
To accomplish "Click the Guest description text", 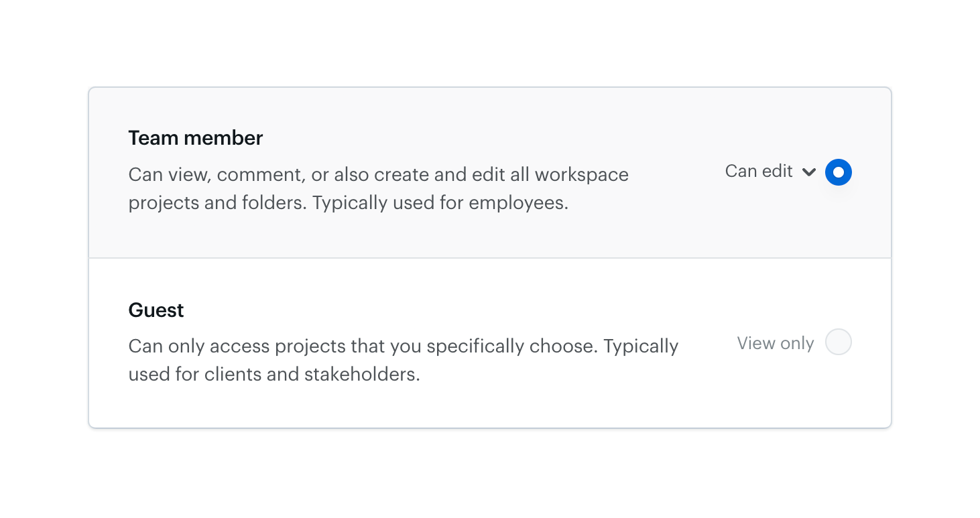I will coord(403,360).
